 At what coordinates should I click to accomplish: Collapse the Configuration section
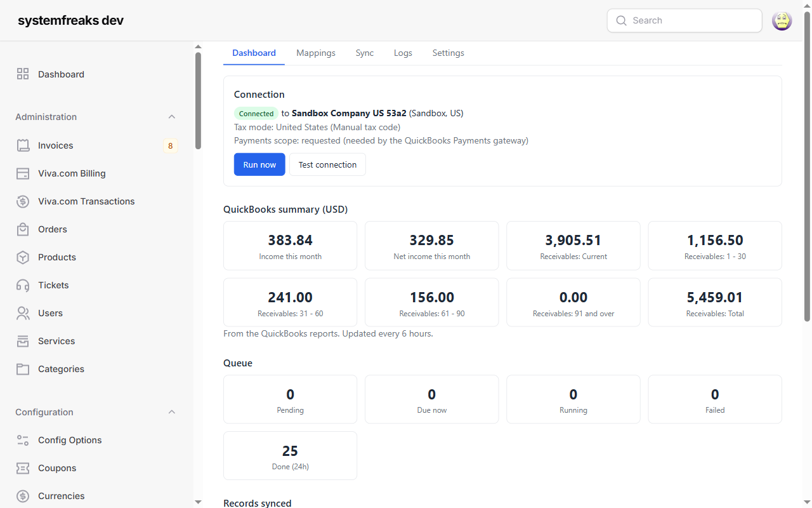pos(171,412)
